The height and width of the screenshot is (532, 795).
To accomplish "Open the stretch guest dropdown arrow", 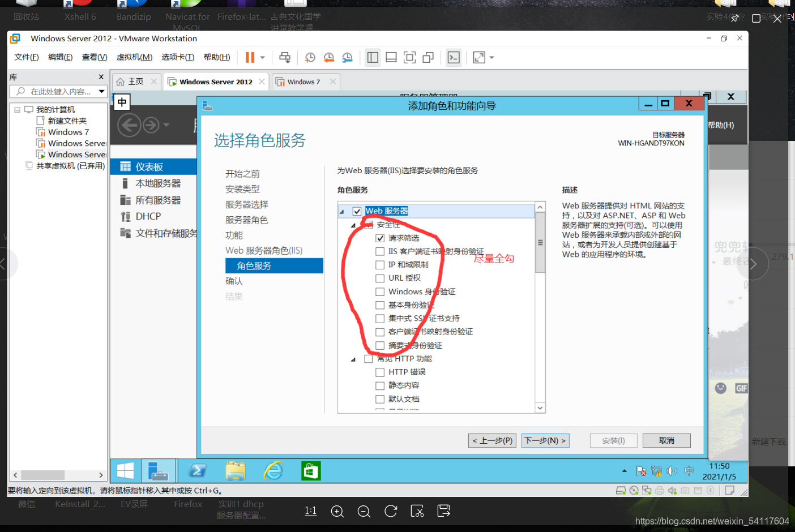I will 491,57.
